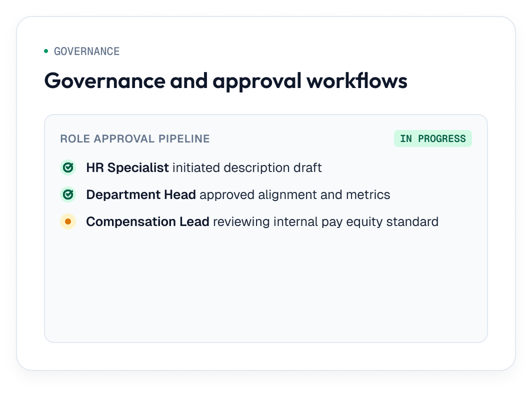Click the check icon beside Department Head

[x=68, y=194]
